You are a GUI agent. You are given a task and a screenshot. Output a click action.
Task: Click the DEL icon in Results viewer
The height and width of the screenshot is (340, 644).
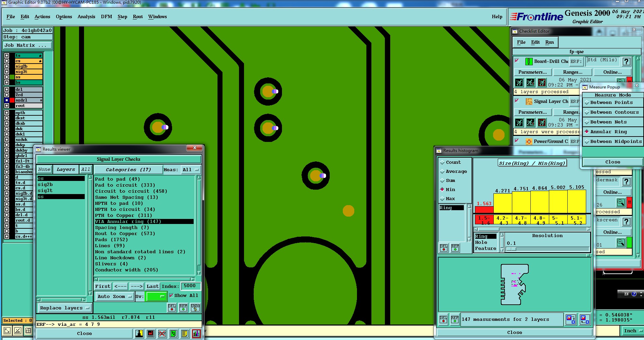[x=172, y=307]
